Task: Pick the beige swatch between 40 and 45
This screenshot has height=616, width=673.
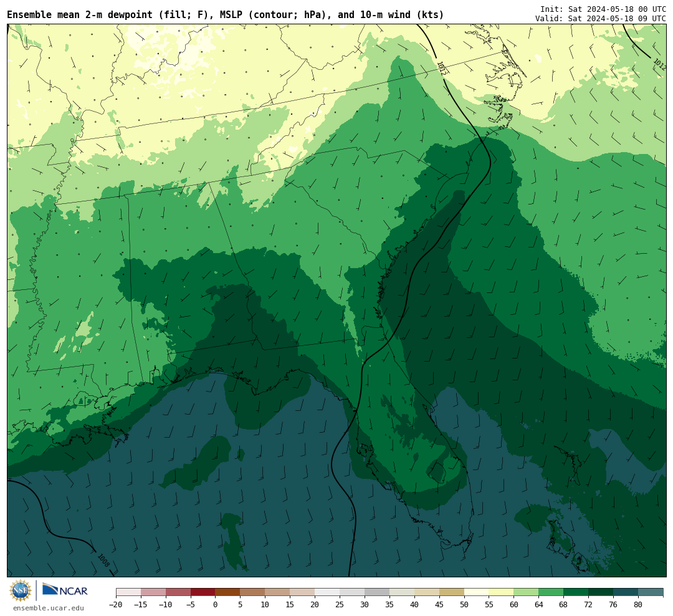Action: pyautogui.click(x=427, y=592)
